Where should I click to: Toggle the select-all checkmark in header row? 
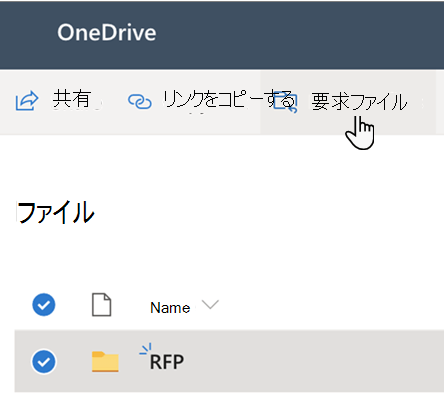coord(44,305)
